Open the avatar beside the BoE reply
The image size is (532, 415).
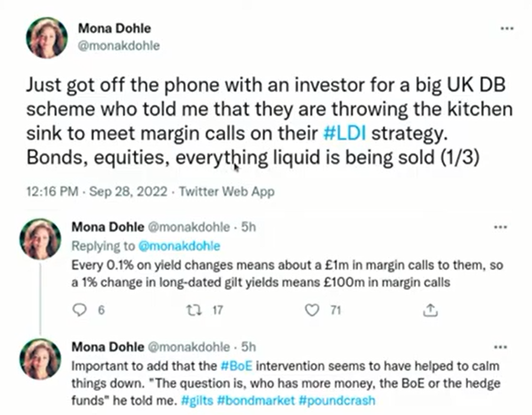tap(40, 359)
